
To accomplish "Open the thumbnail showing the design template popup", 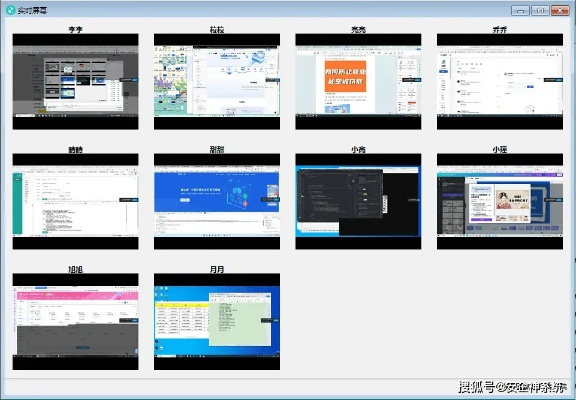I will (500, 201).
